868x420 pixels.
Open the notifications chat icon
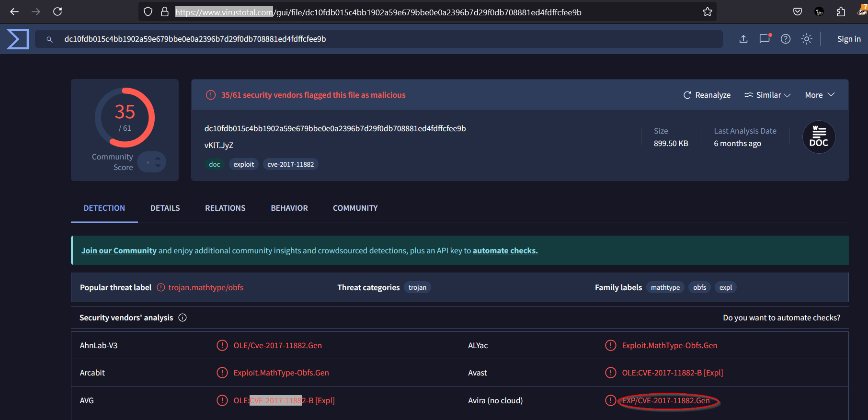click(765, 38)
